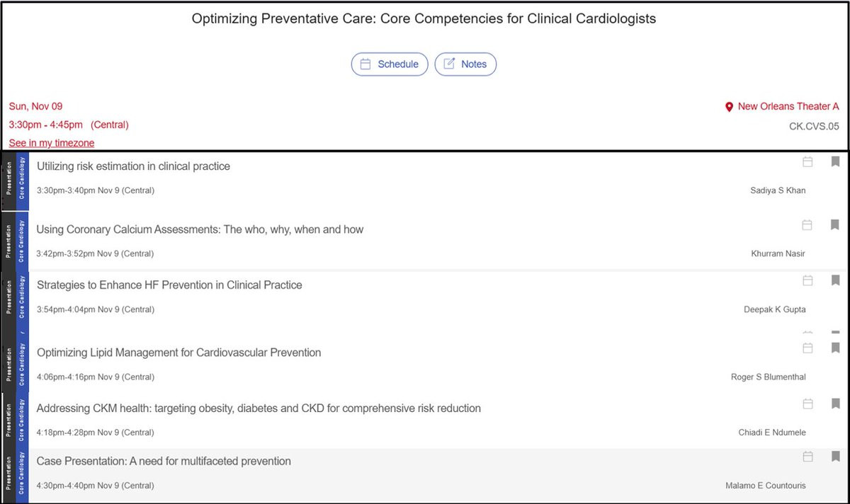Click the See in my timezone link
This screenshot has height=504, width=850.
click(x=52, y=143)
